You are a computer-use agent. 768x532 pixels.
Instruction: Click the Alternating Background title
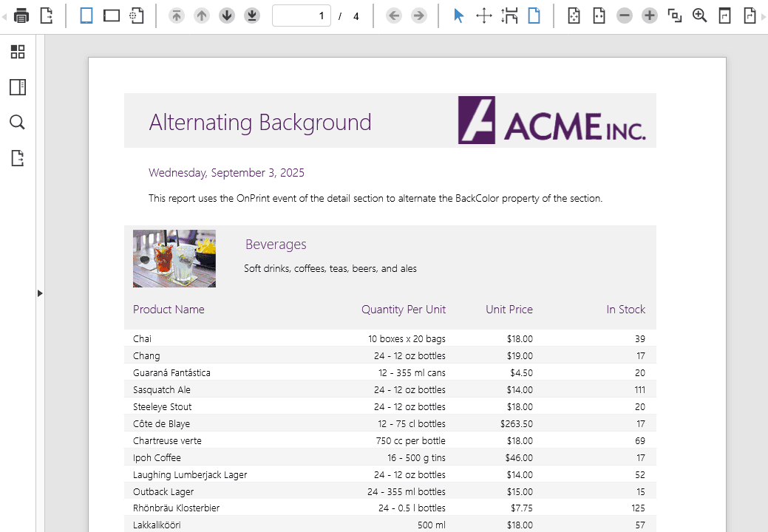(x=260, y=123)
